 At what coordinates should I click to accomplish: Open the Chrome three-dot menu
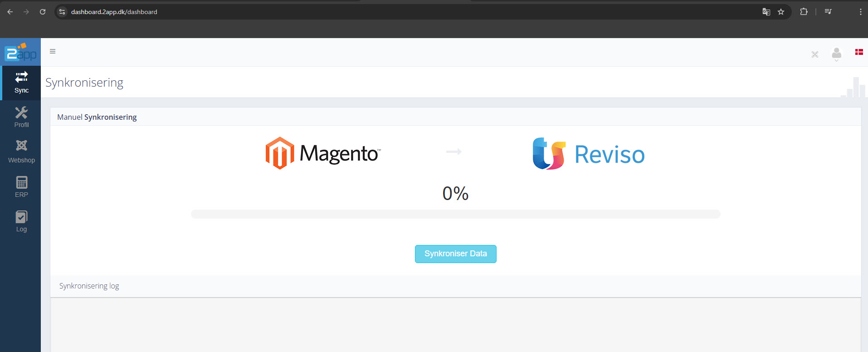[x=860, y=12]
